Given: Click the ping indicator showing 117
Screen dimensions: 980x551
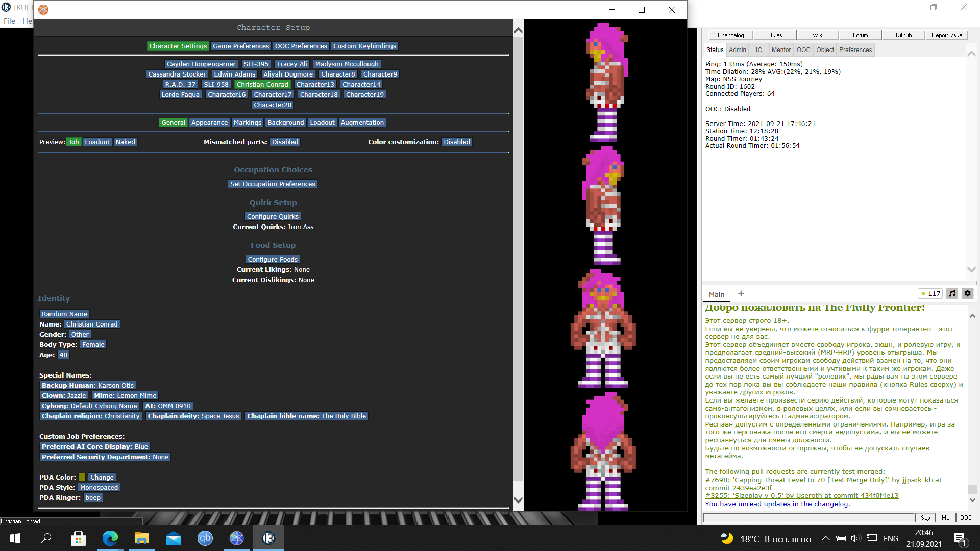Looking at the screenshot, I should point(930,294).
